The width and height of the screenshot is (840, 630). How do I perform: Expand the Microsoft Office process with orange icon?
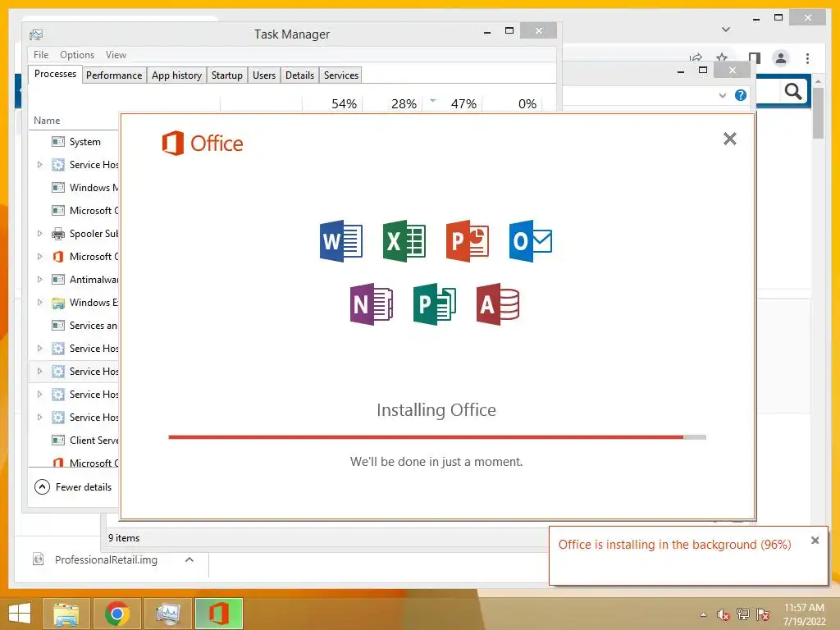pos(39,257)
